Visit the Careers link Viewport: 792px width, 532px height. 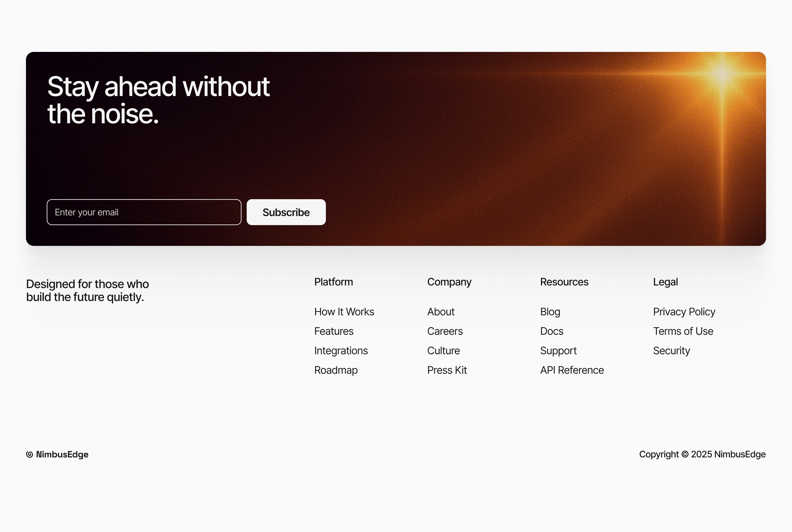[x=445, y=331]
